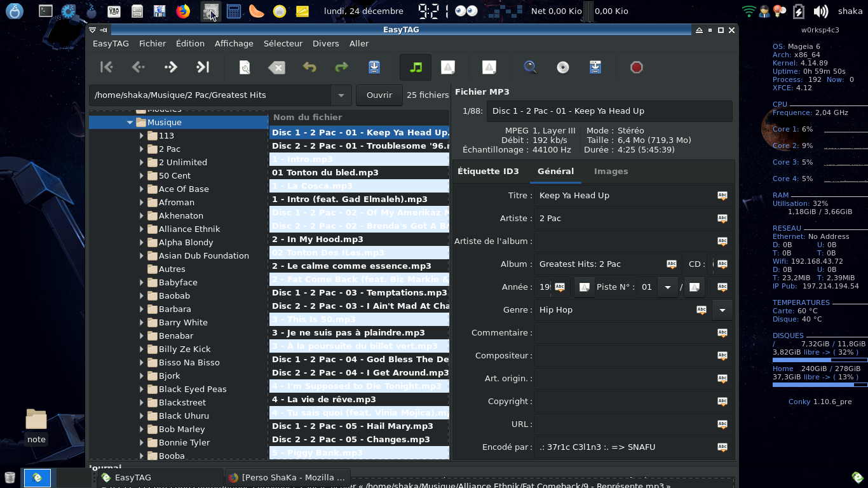This screenshot has height=488, width=868.
Task: Expand the 2 Pac folder
Action: (142, 149)
